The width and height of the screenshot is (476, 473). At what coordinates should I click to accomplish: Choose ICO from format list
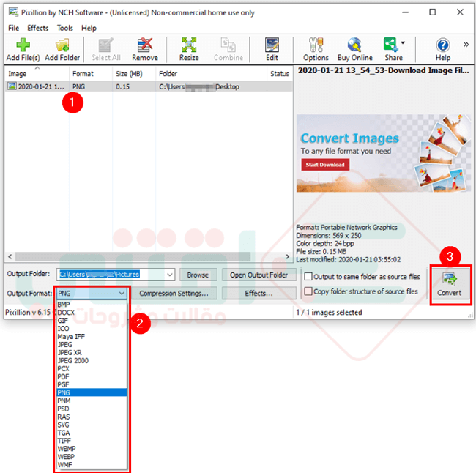pyautogui.click(x=92, y=329)
